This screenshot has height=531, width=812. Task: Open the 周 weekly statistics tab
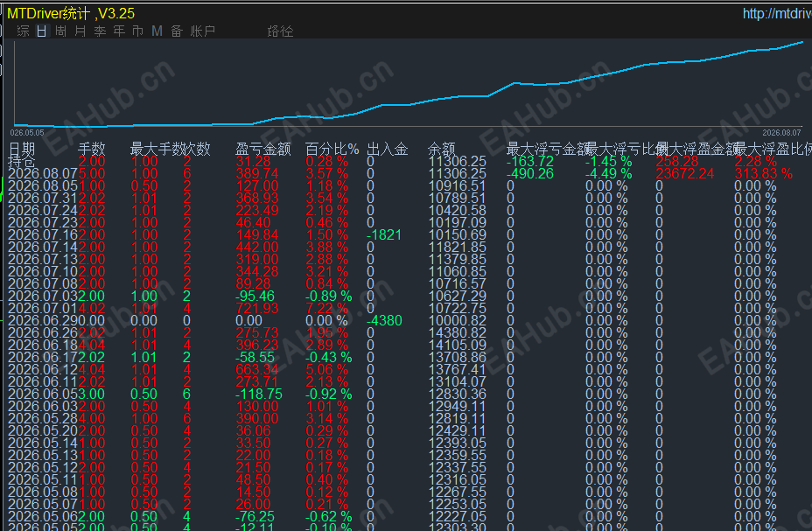60,31
